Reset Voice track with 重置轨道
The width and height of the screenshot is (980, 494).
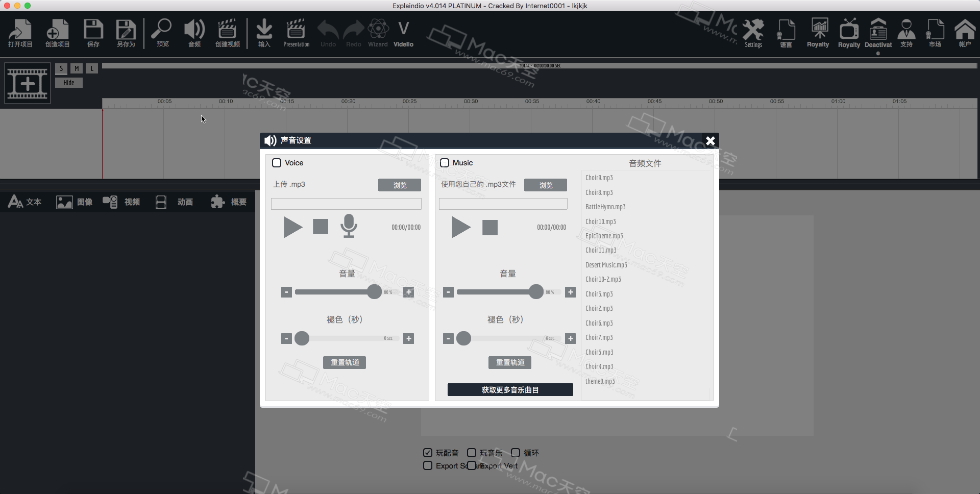(345, 362)
